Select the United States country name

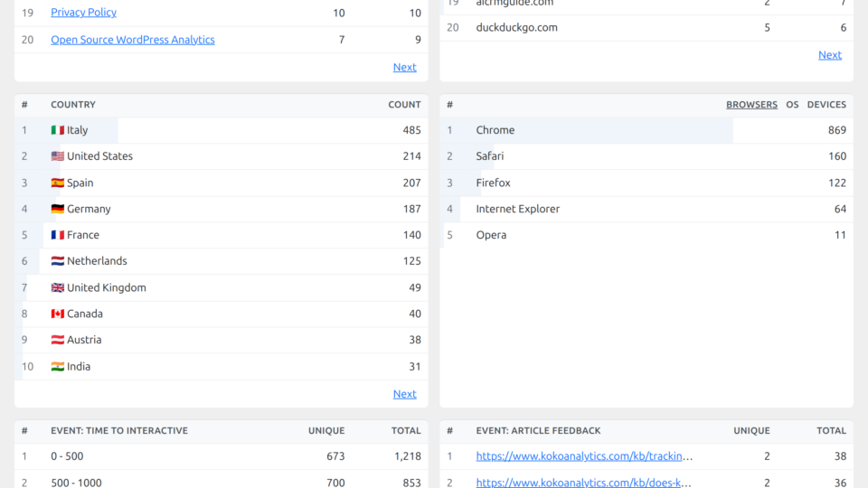tap(99, 156)
